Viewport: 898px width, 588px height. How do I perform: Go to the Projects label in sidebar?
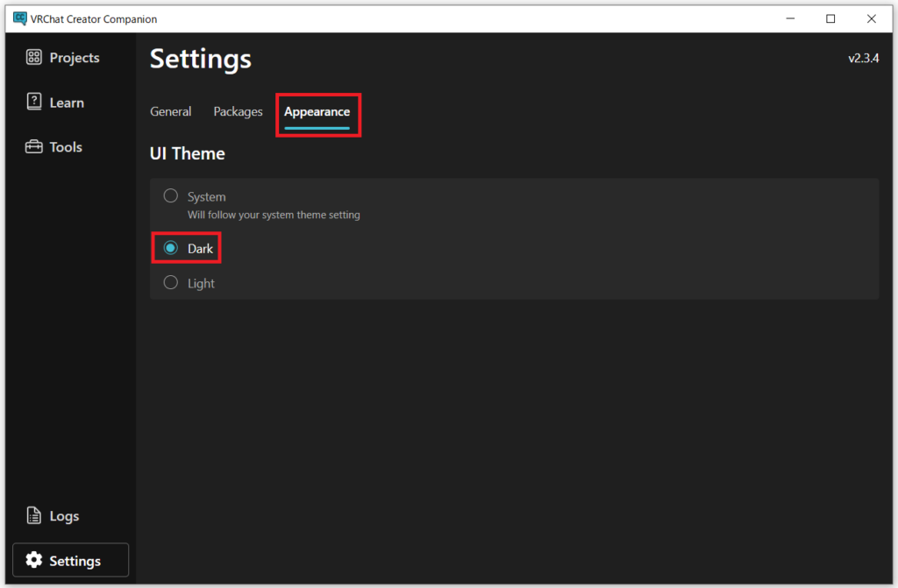tap(75, 58)
